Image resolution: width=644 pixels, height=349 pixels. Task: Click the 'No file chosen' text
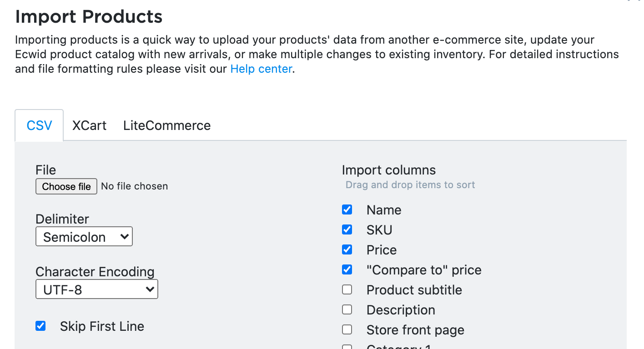(x=134, y=186)
